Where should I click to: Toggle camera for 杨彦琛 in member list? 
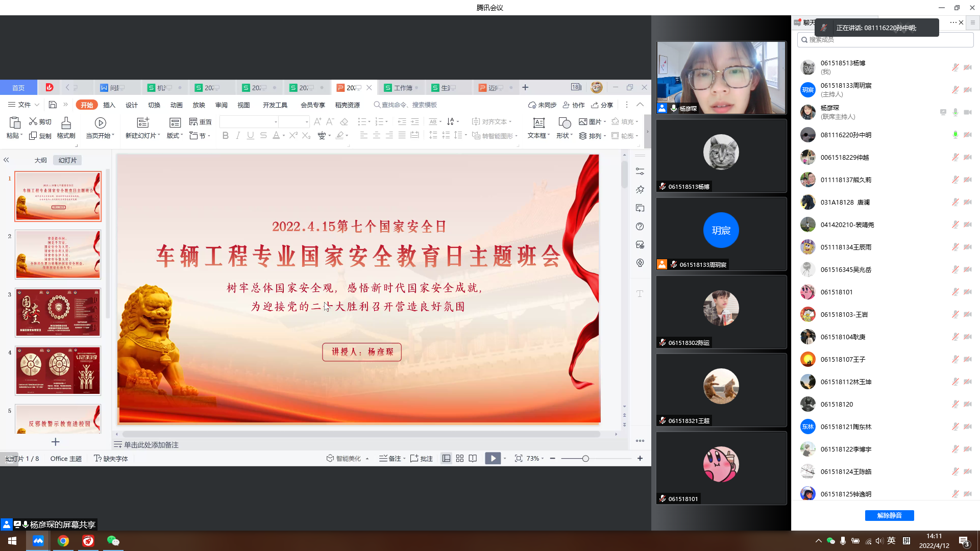968,112
